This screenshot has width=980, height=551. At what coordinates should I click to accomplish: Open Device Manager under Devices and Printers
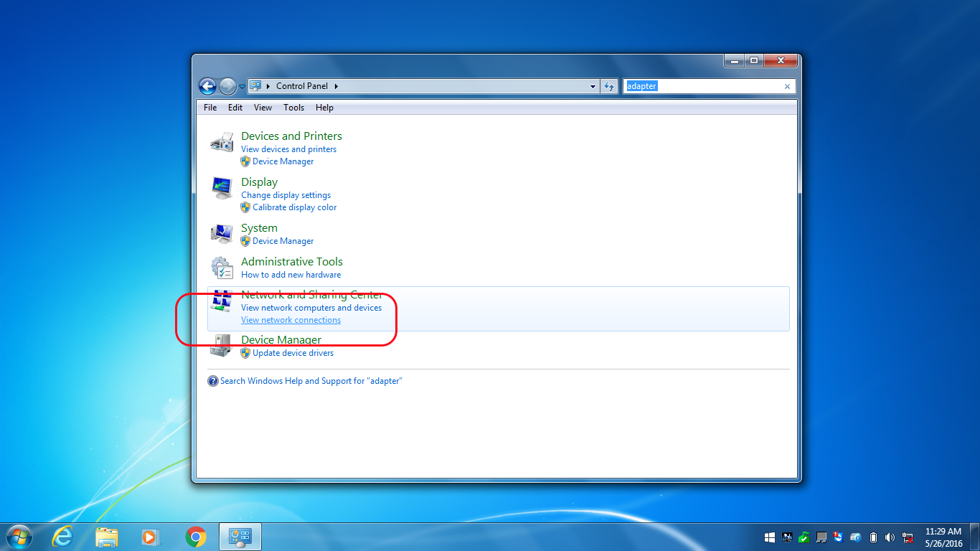283,161
